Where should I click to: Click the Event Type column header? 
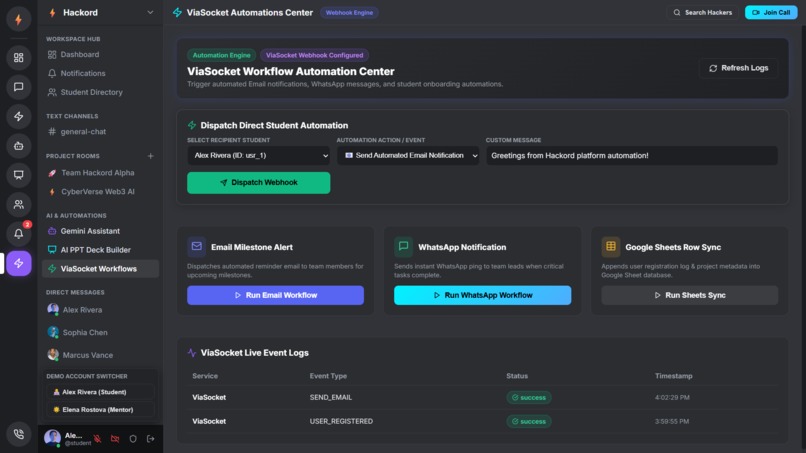point(328,376)
